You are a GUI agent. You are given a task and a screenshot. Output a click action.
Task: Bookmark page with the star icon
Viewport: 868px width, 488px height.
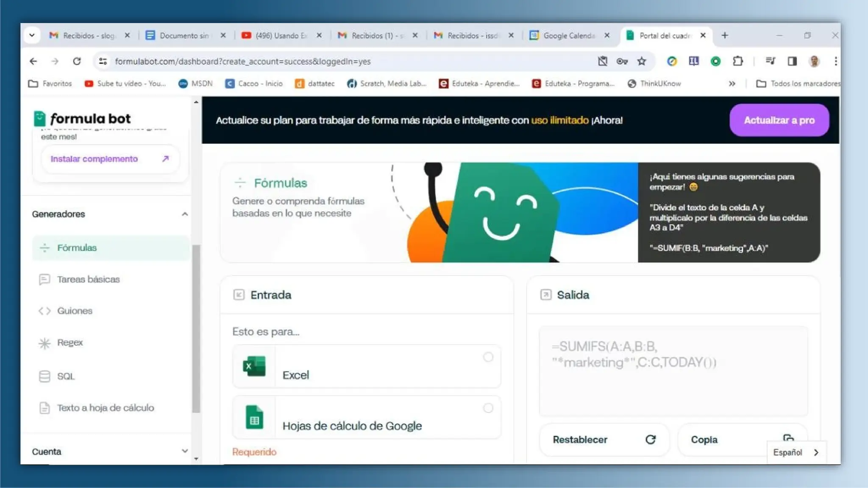tap(642, 61)
